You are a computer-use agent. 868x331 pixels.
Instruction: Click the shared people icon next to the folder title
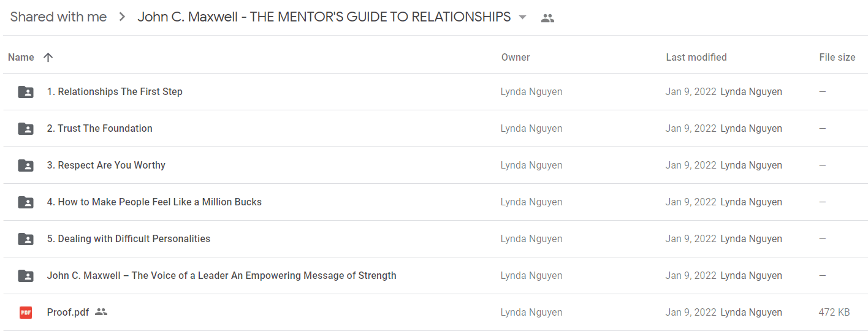tap(547, 18)
